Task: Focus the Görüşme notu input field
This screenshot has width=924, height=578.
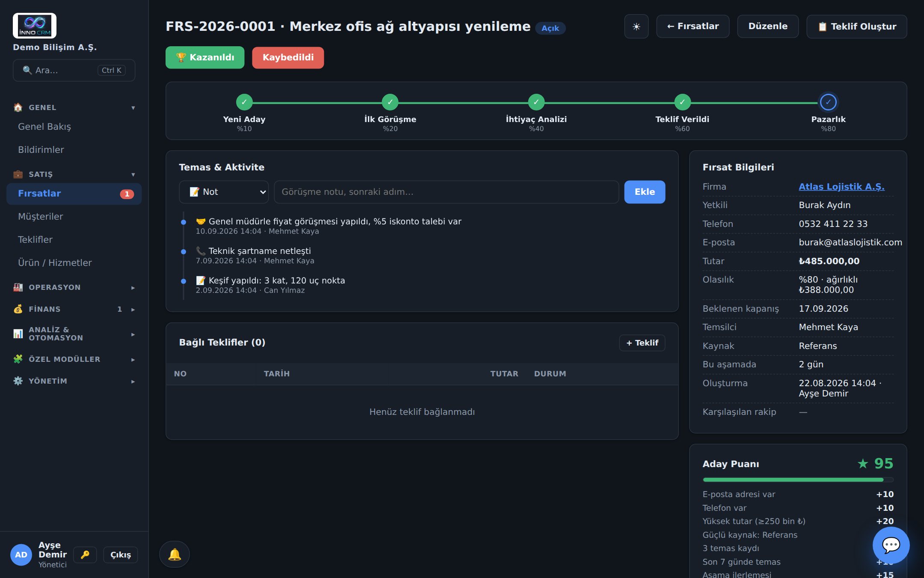Action: click(446, 192)
